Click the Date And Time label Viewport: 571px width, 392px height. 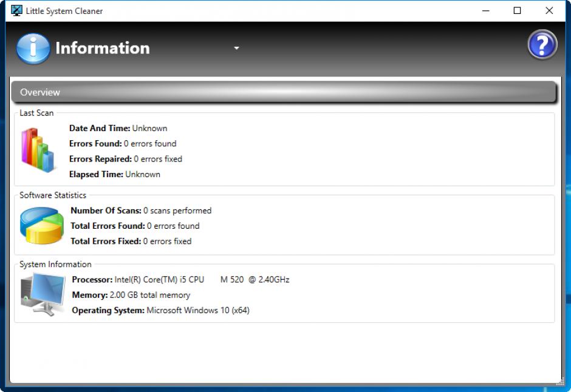pos(100,128)
